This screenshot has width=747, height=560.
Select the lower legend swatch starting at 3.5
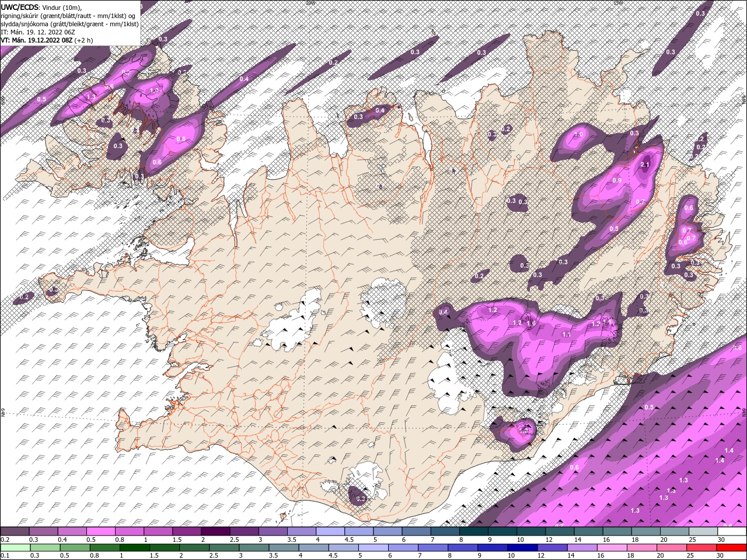(282, 548)
